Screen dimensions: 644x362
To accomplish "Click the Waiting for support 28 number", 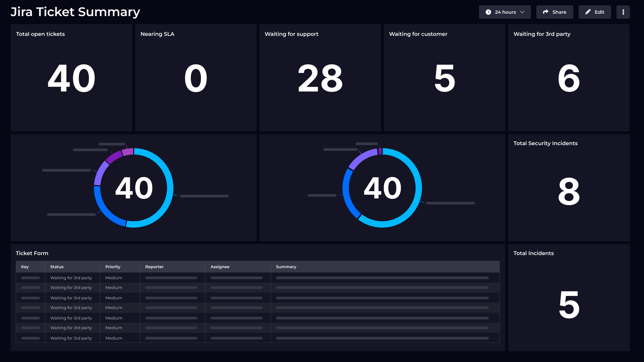I will coord(320,78).
